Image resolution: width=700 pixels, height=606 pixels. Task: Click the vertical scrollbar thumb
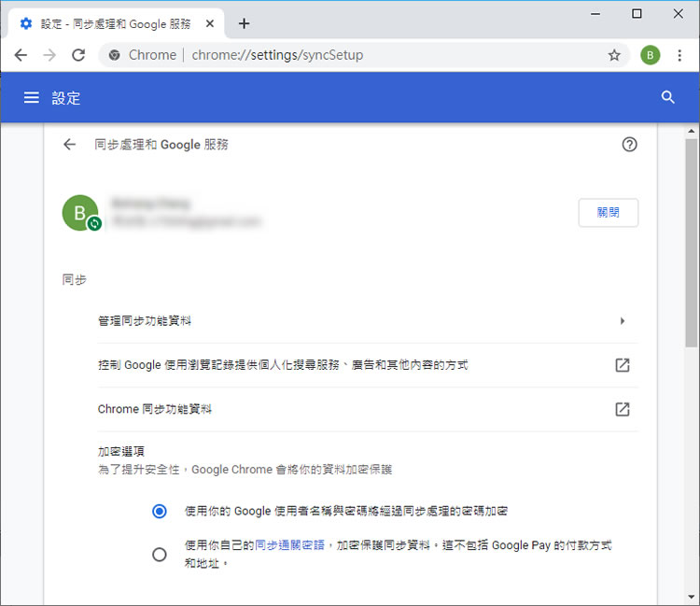691,243
